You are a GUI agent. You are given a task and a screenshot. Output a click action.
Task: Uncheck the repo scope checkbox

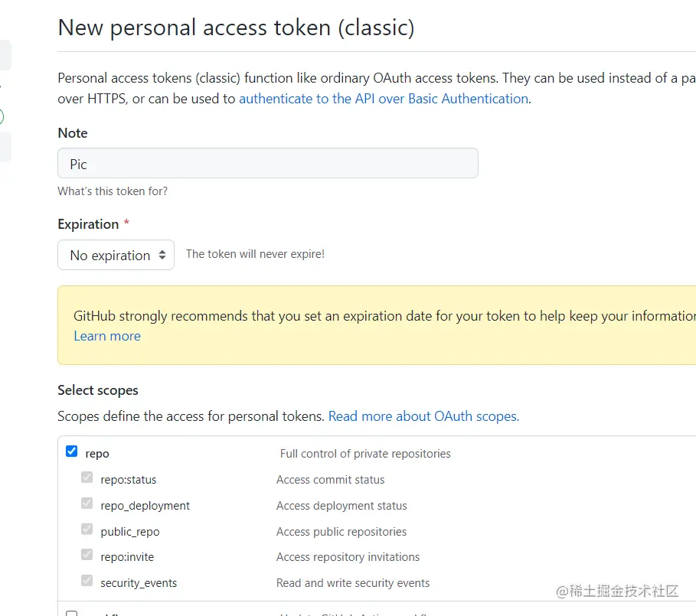click(x=72, y=451)
